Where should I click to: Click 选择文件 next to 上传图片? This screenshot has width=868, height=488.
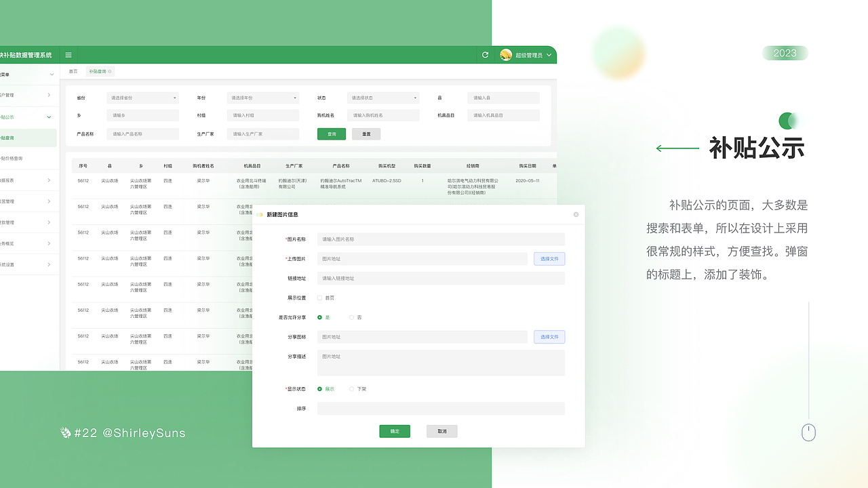tap(549, 258)
